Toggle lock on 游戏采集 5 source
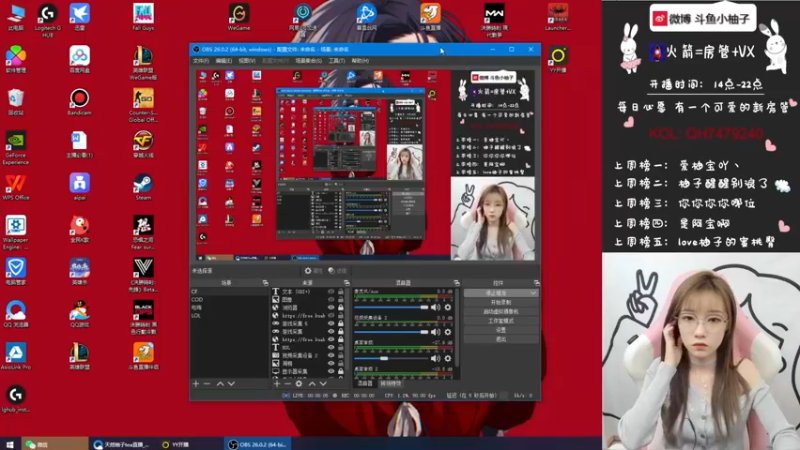The height and width of the screenshot is (450, 800). [340, 323]
